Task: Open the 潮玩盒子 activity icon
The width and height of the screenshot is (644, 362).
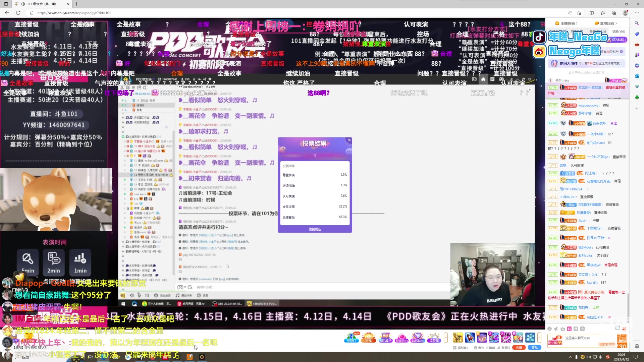Action: click(385, 338)
